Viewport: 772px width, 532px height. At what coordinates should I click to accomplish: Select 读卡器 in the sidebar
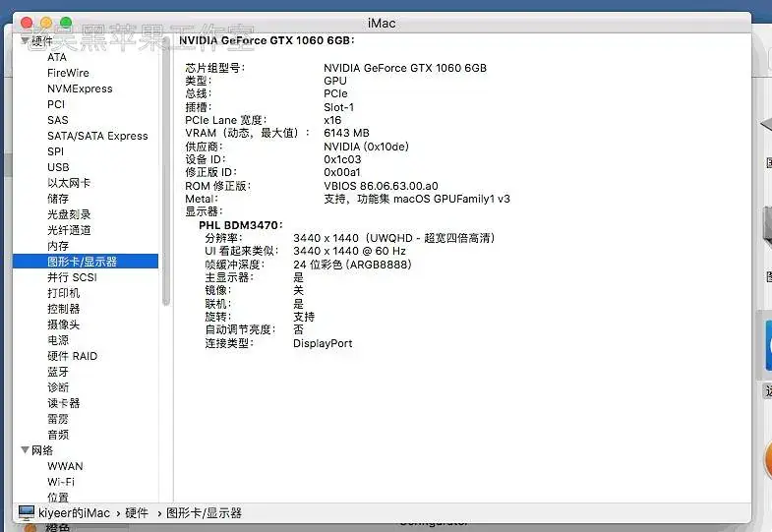pos(63,403)
